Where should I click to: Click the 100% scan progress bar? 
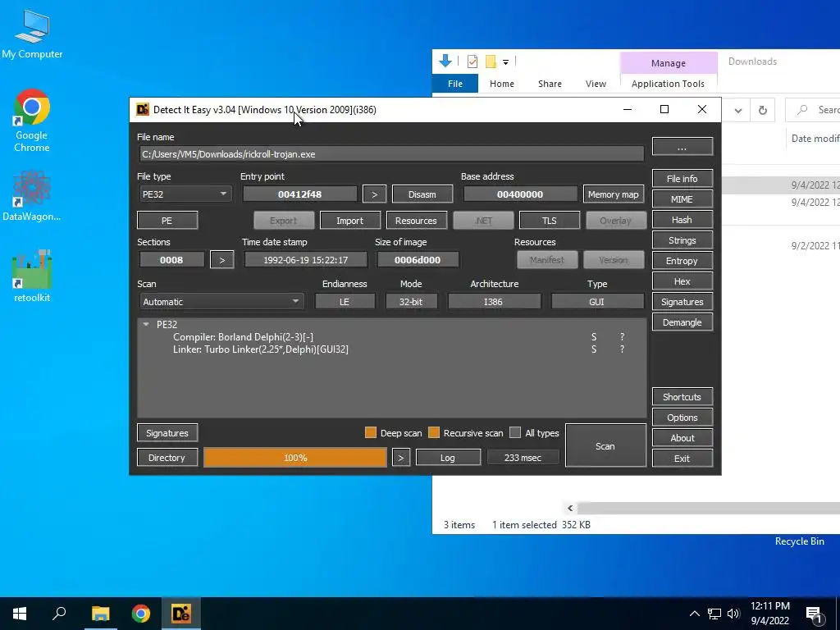pyautogui.click(x=295, y=458)
